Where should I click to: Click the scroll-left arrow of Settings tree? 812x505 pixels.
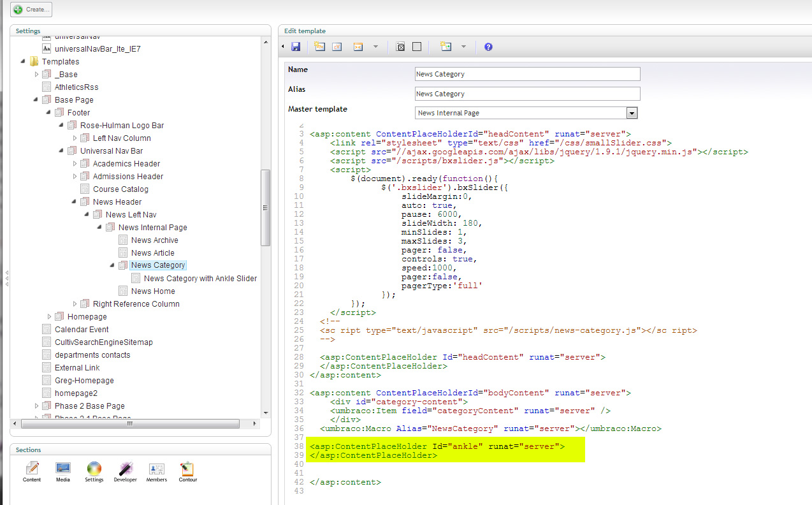point(16,423)
